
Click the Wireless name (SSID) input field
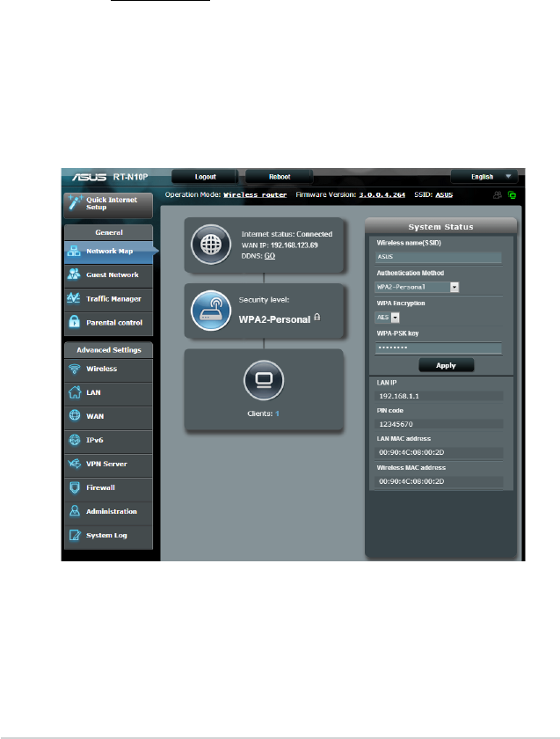(x=439, y=257)
